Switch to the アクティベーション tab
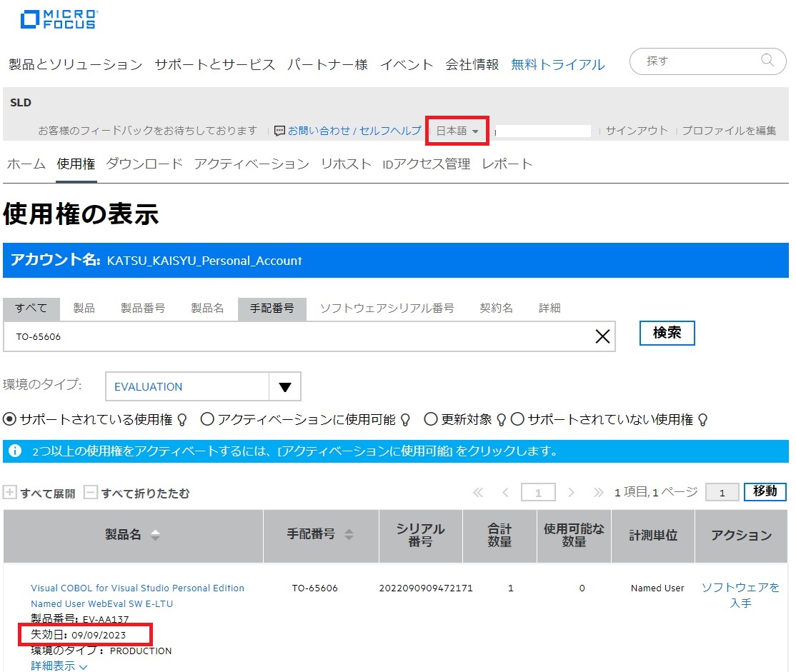Viewport: 796px width, 672px height. coord(252,164)
